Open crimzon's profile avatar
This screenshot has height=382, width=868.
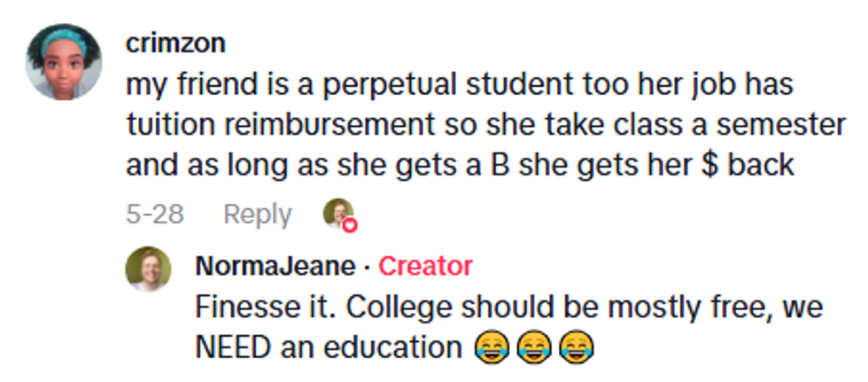click(63, 61)
